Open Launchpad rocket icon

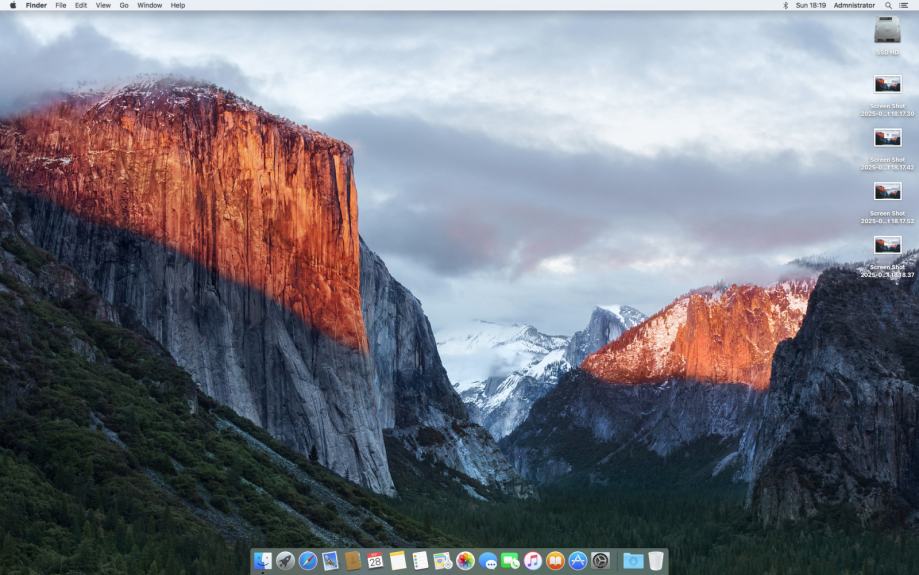click(x=285, y=561)
